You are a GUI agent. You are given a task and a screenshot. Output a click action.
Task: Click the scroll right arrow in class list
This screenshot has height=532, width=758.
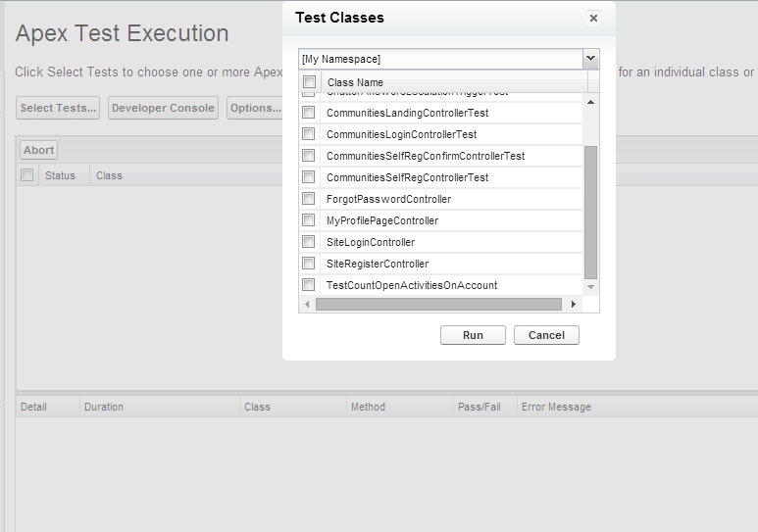[574, 304]
